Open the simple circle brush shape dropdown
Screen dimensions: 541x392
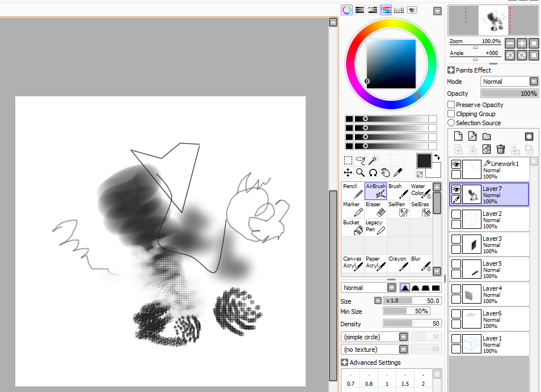point(375,337)
